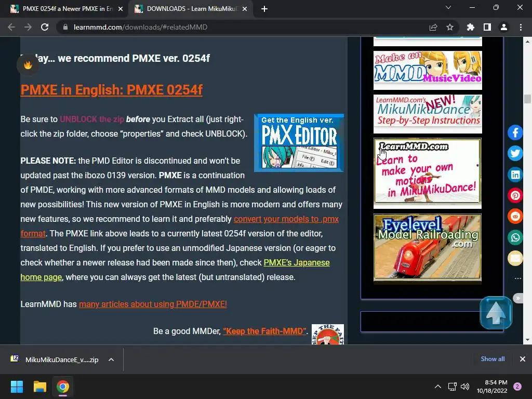Open Make an MMD Music Video banner
This screenshot has height=399, width=532.
click(x=428, y=70)
